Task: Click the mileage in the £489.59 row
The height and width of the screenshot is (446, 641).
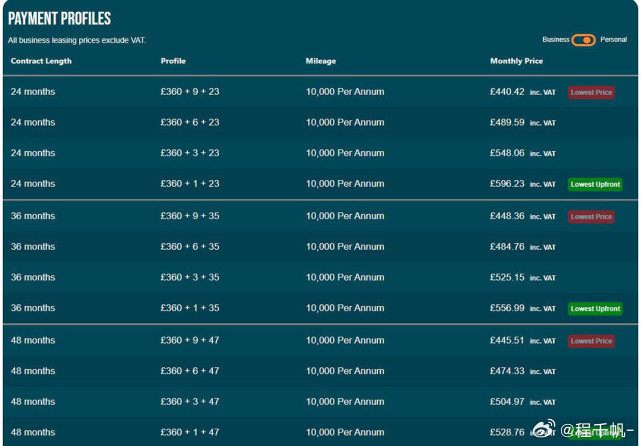Action: click(x=345, y=122)
